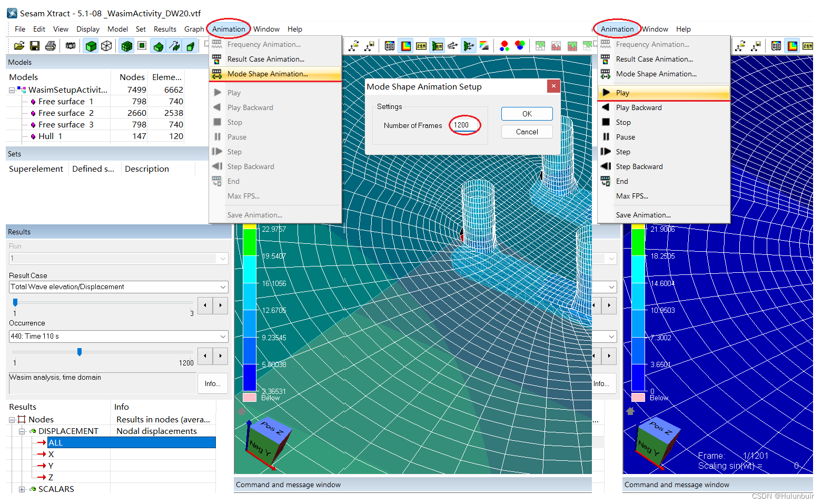Click the green shape with arrows icon
The height and width of the screenshot is (504, 822).
(x=468, y=46)
